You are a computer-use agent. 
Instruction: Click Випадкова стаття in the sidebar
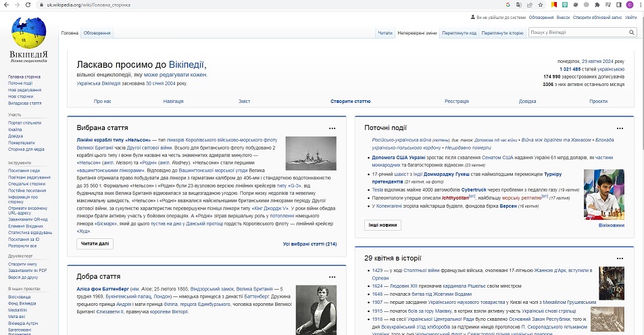coord(24,104)
